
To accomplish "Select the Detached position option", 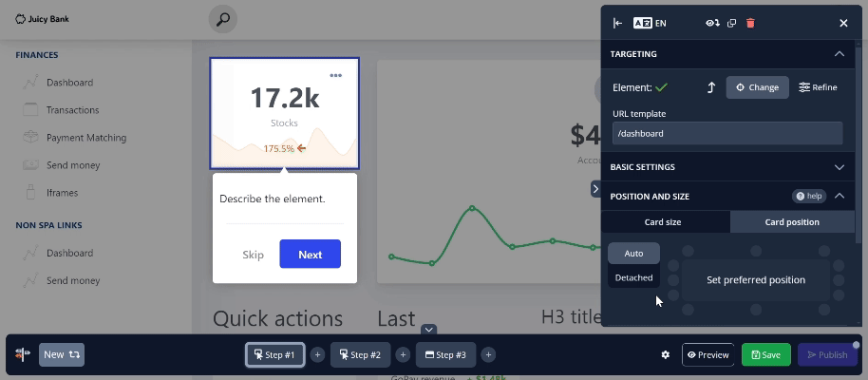I will 633,277.
